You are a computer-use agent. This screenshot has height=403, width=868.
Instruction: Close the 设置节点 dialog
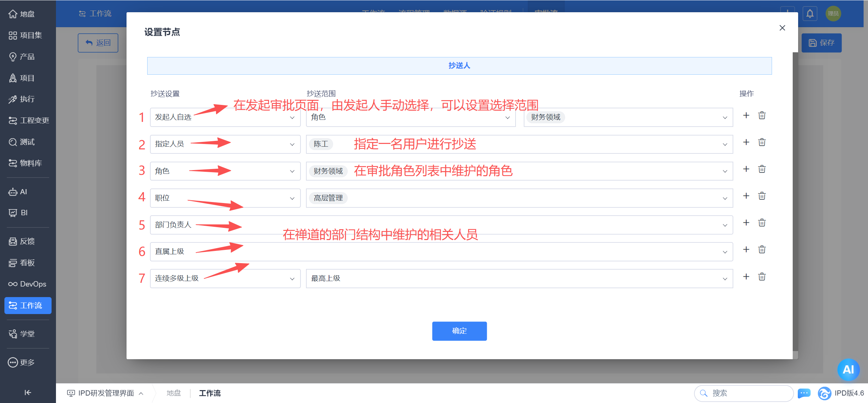click(782, 28)
